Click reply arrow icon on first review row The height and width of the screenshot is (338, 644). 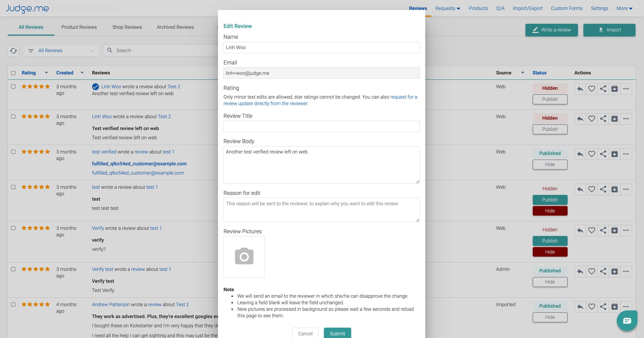coord(580,89)
